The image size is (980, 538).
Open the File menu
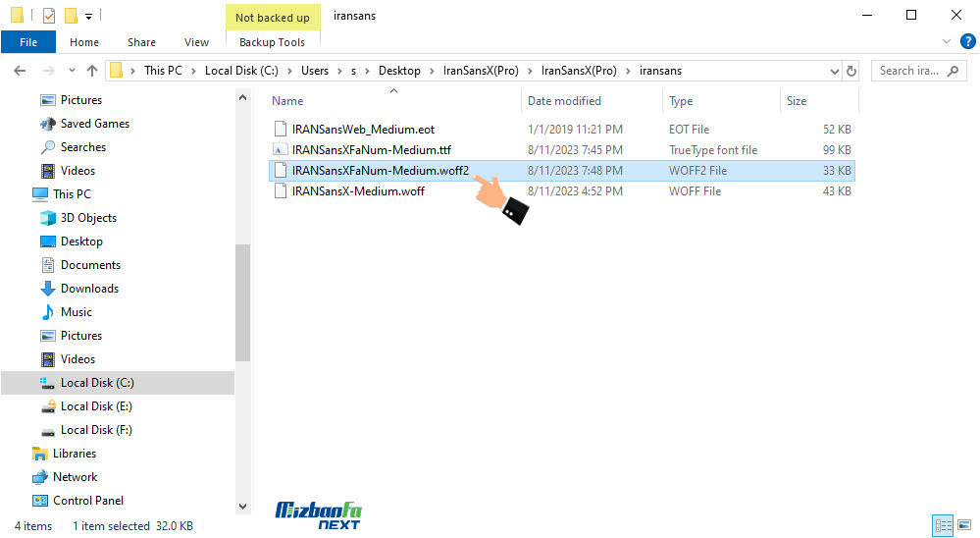click(x=28, y=42)
